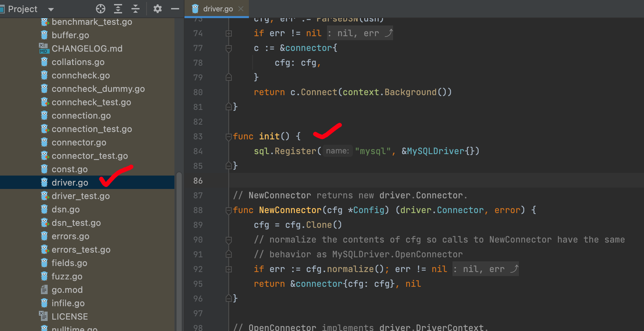Click the Go file icon next to buffer.go
Screen dimensions: 644x331
tap(44, 35)
